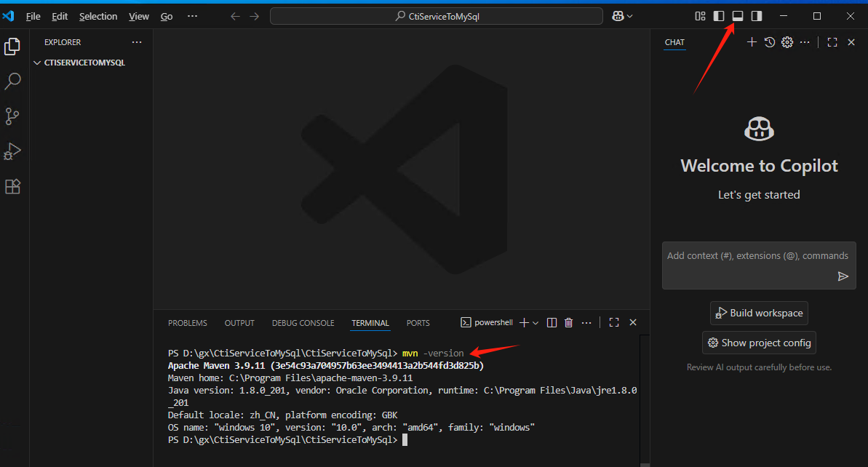Viewport: 868px width, 467px height.
Task: Open the Copilot menu in title bar
Action: click(x=622, y=16)
